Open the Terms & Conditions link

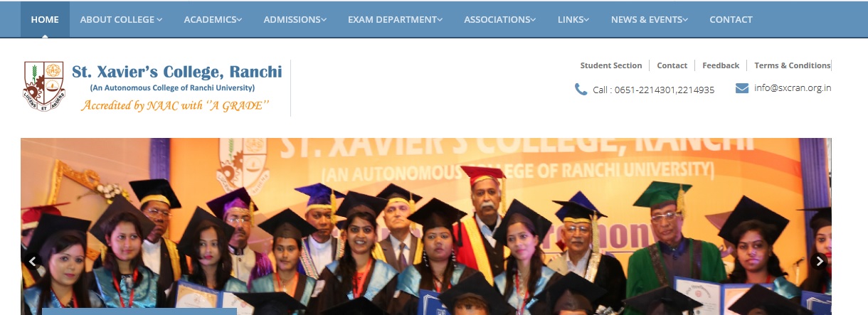pyautogui.click(x=793, y=65)
